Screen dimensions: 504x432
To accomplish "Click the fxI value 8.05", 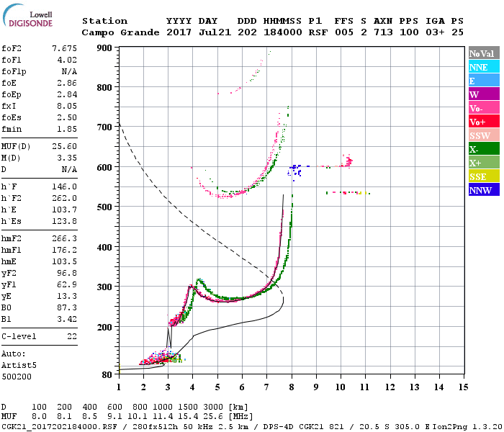I will pos(67,106).
